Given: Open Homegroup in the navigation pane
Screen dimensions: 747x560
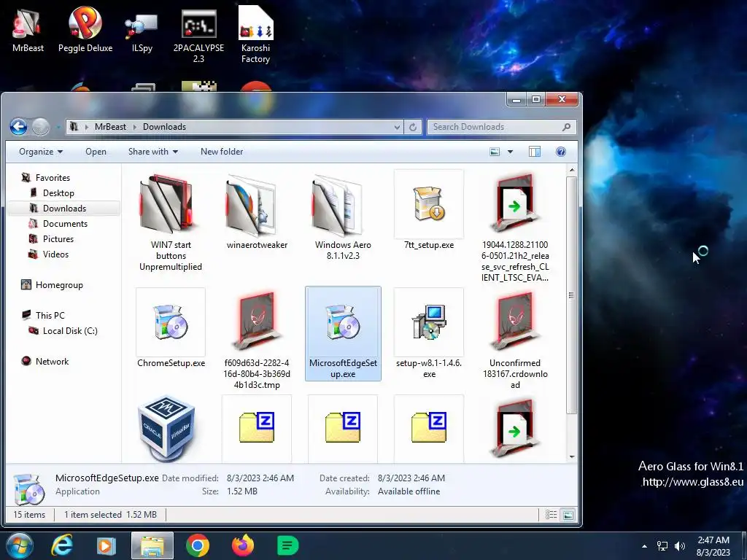Looking at the screenshot, I should [x=59, y=285].
